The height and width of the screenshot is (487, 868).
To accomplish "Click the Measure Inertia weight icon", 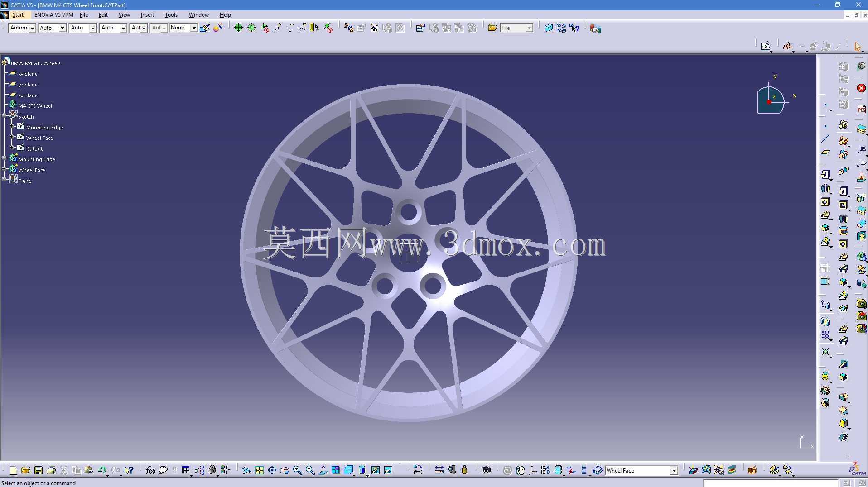I will (464, 470).
